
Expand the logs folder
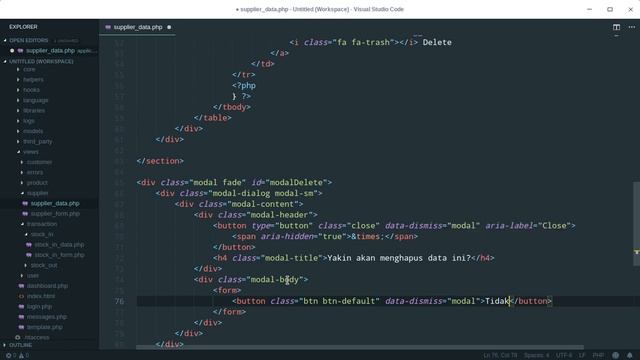pyautogui.click(x=18, y=121)
